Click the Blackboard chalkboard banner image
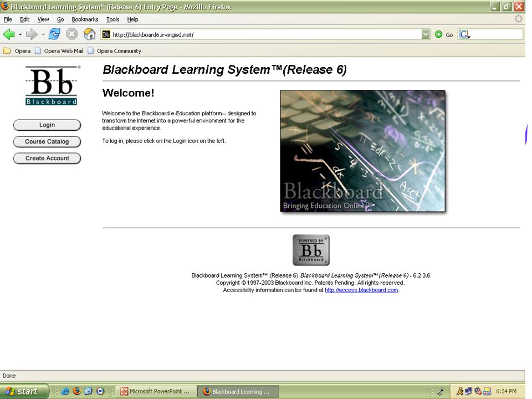This screenshot has height=399, width=532. (x=362, y=151)
